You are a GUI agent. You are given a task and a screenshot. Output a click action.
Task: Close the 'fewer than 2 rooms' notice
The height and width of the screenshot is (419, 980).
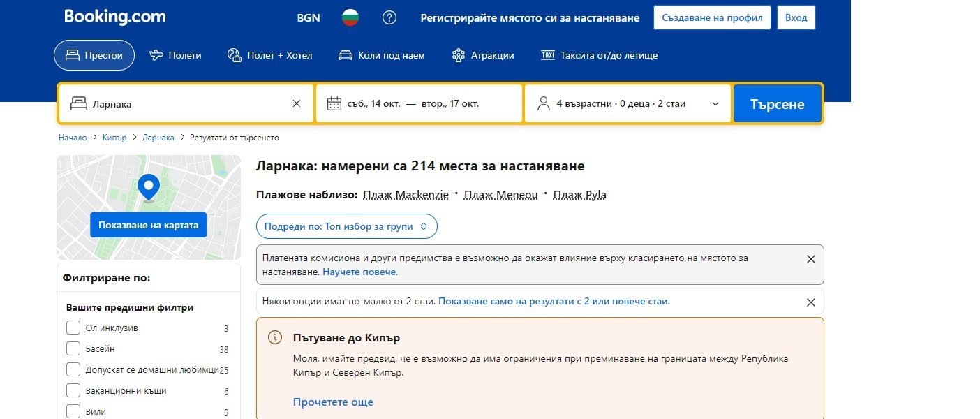810,302
